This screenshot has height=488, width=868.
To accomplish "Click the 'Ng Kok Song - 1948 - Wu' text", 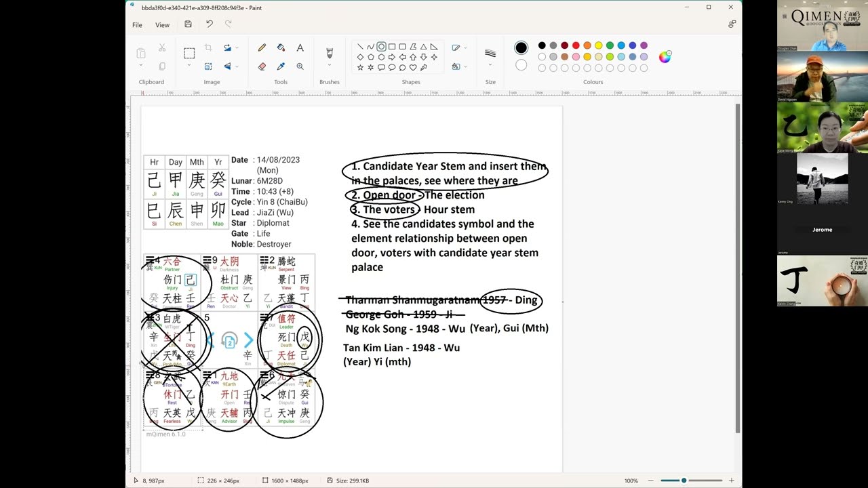I will pyautogui.click(x=406, y=329).
